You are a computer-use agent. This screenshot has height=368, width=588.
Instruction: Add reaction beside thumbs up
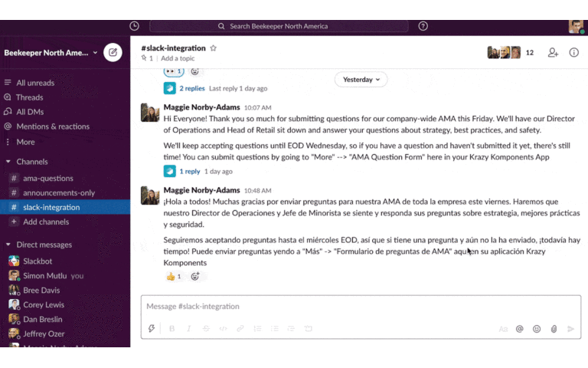coord(195,277)
